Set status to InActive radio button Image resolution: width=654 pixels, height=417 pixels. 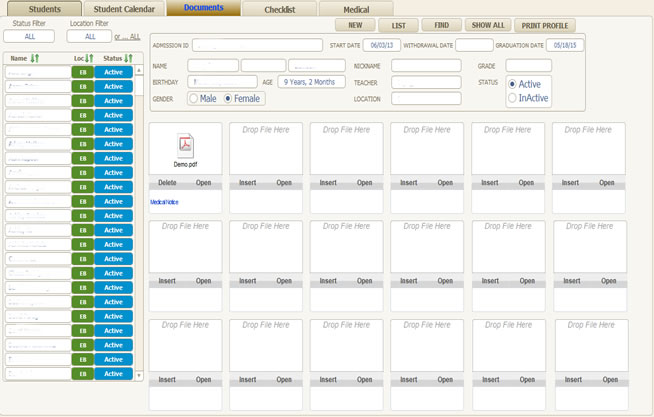512,98
